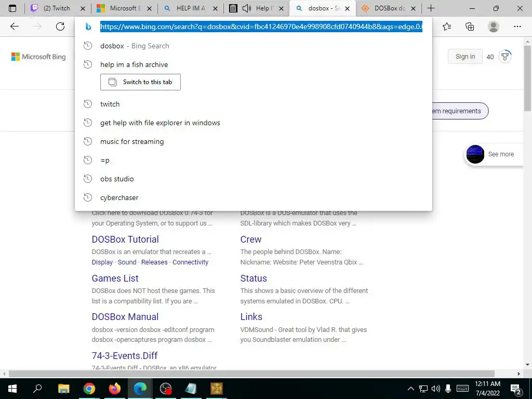Launch Google Chrome from taskbar
This screenshot has width=532, height=399.
click(x=89, y=388)
